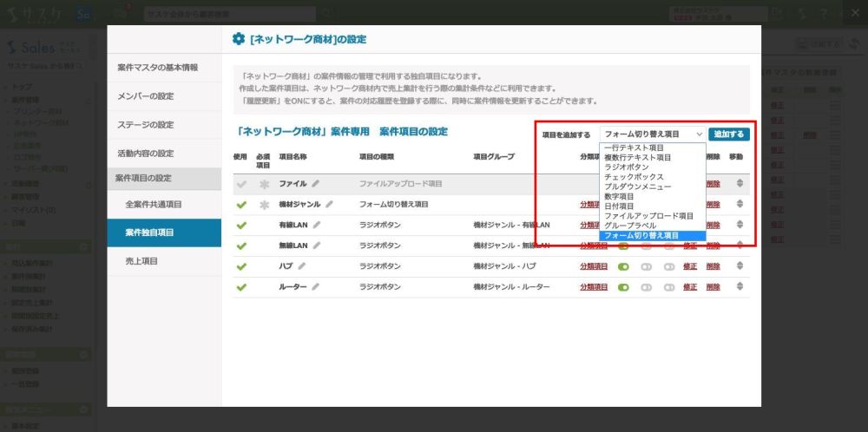Click the 機材ジャンル - ルーター group cell

tap(511, 287)
